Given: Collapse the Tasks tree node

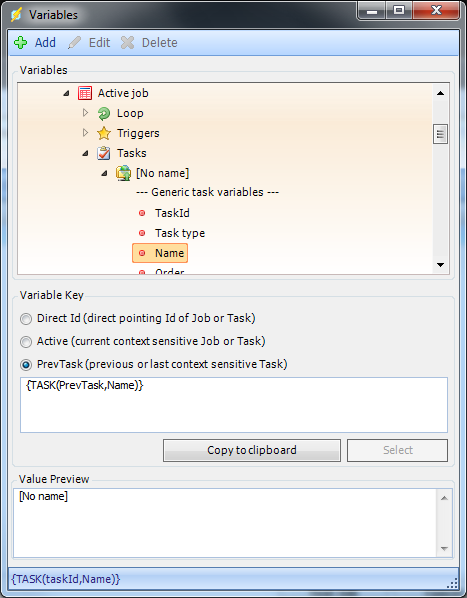Looking at the screenshot, I should (x=85, y=153).
